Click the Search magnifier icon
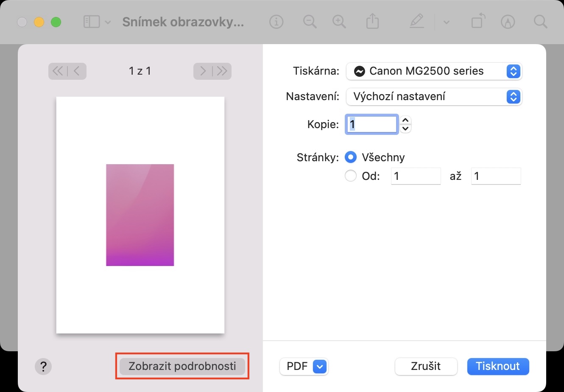564x392 pixels. pyautogui.click(x=540, y=22)
